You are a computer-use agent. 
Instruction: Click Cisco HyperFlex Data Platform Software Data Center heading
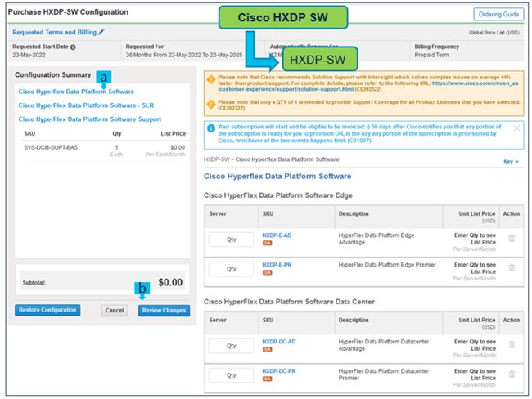289,302
